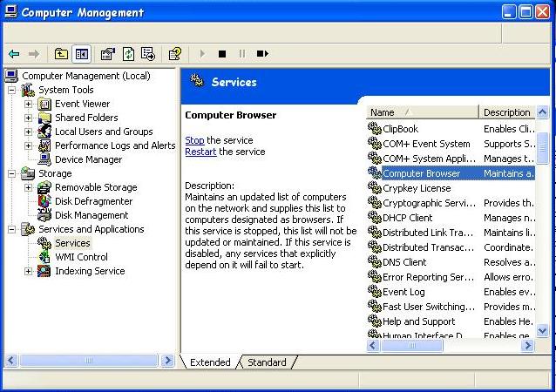The width and height of the screenshot is (556, 392).
Task: Switch to the Standard tab
Action: [x=267, y=362]
